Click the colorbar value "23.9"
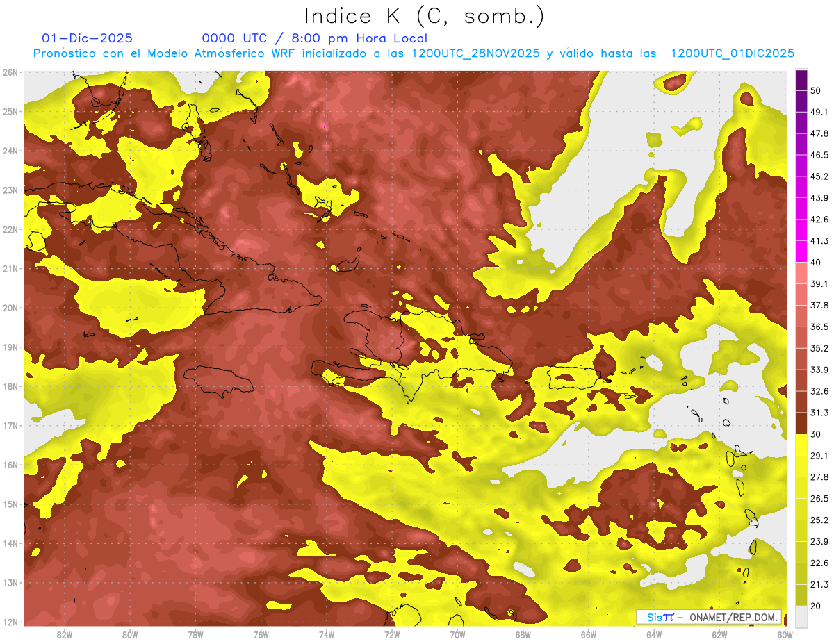Image resolution: width=834 pixels, height=644 pixels. point(819,541)
